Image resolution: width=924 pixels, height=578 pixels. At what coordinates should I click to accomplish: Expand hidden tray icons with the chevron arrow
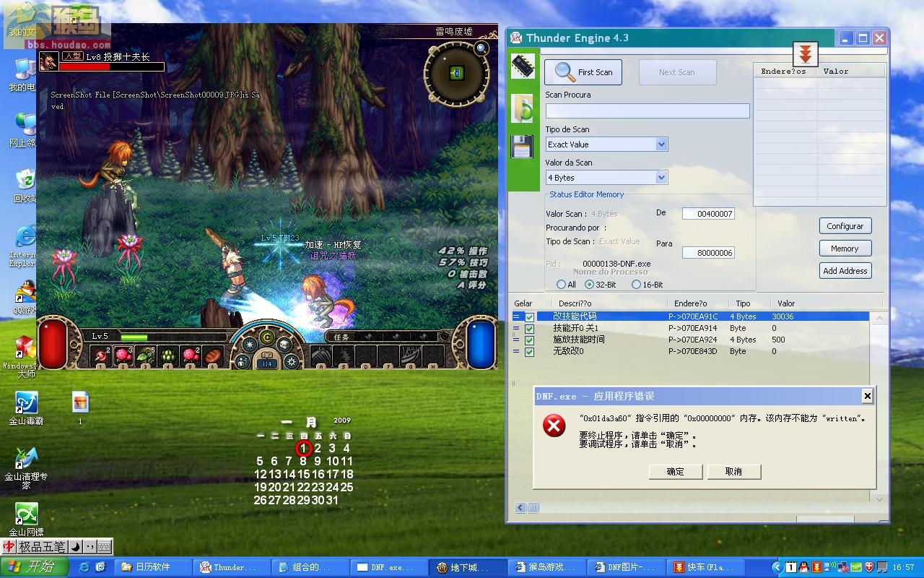[777, 567]
